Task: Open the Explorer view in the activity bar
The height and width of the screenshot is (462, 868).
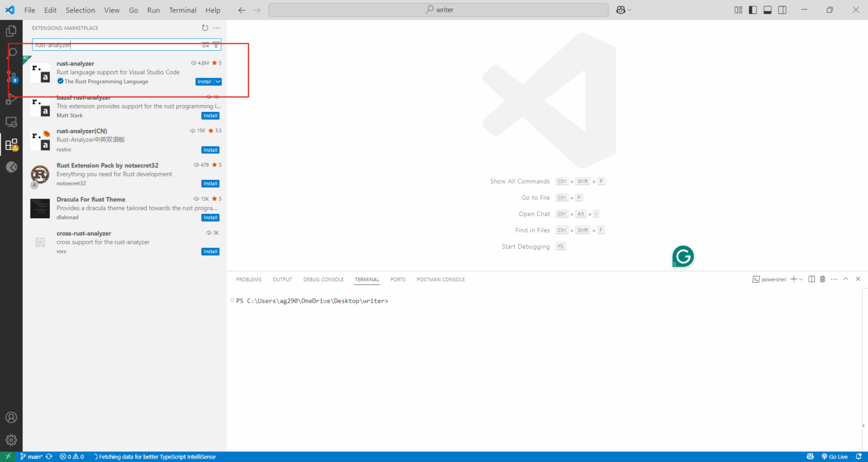Action: point(11,31)
